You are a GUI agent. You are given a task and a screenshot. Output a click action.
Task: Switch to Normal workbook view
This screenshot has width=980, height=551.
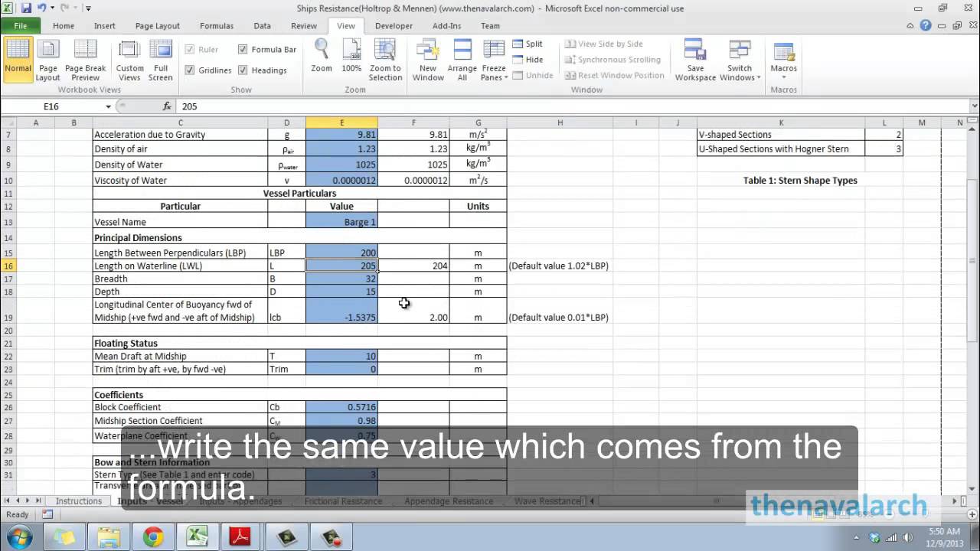pos(18,60)
